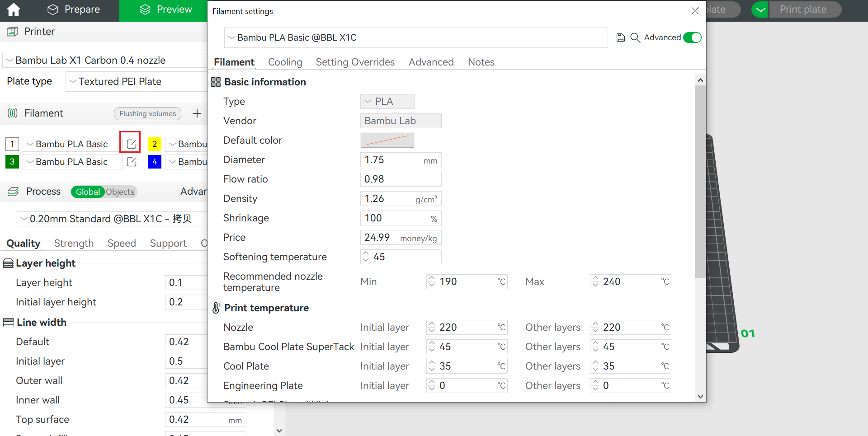Edit filament 1 preset icon

pyautogui.click(x=131, y=144)
